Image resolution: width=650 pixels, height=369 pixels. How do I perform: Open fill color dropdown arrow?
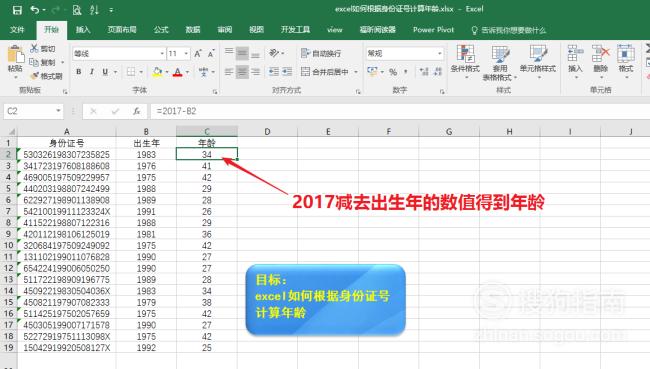pyautogui.click(x=167, y=72)
